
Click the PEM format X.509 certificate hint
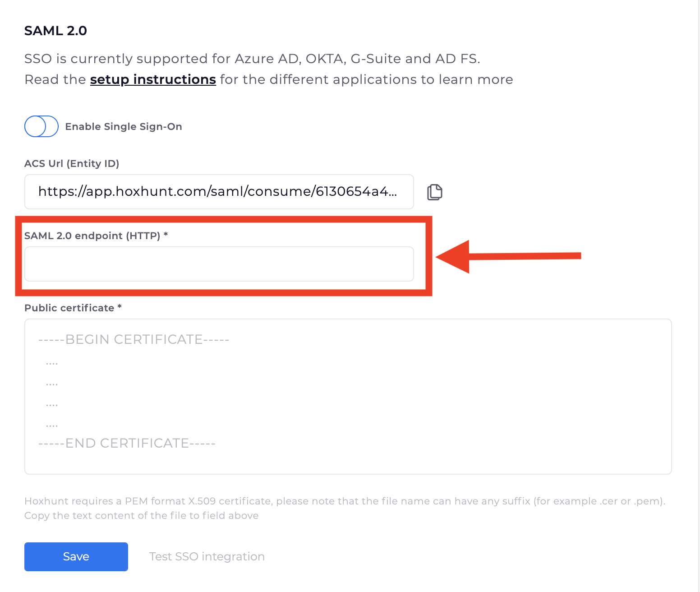[345, 501]
